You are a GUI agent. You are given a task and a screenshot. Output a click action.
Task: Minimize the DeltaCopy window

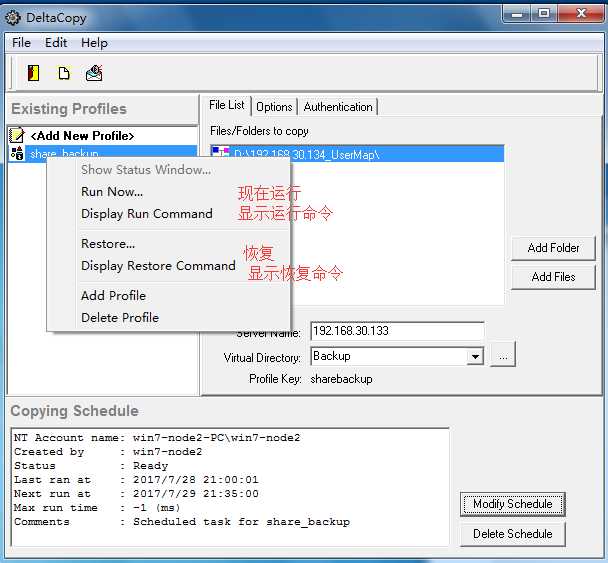pos(517,14)
